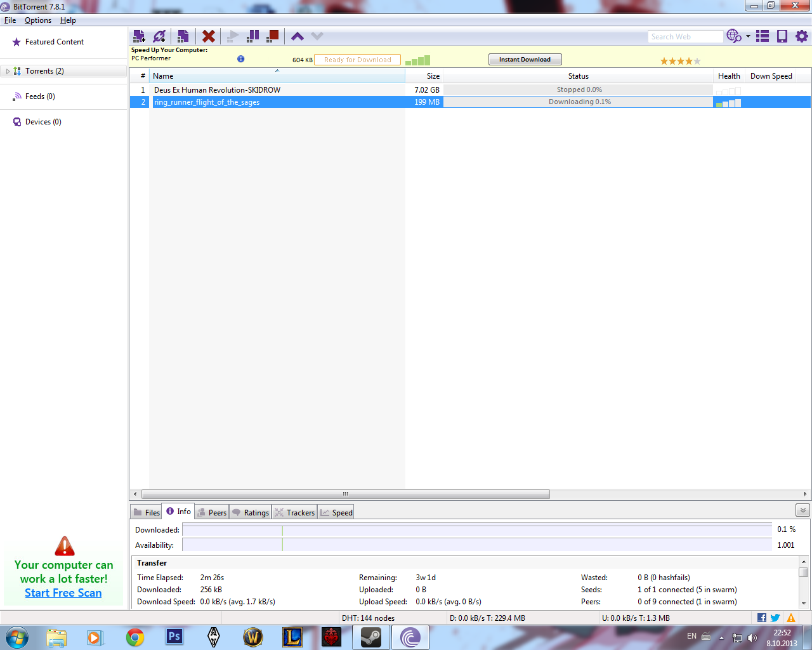The image size is (812, 650).
Task: Open Preferences with the gear icon
Action: point(802,36)
